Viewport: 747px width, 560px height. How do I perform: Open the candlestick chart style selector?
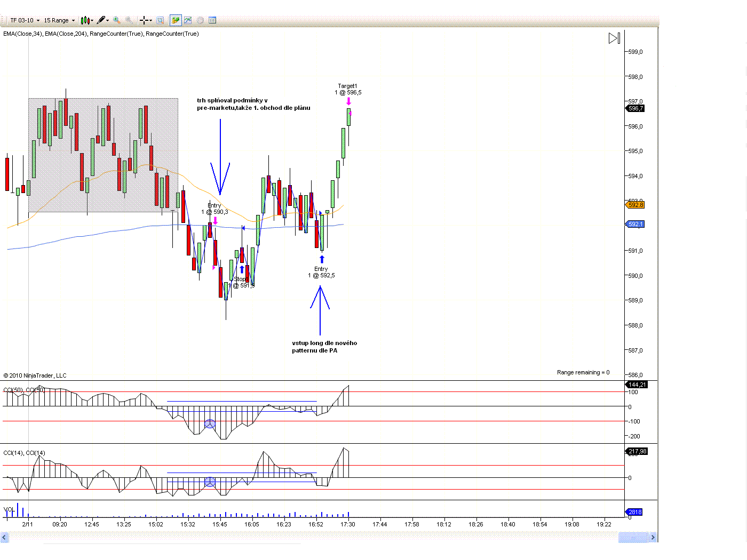86,20
